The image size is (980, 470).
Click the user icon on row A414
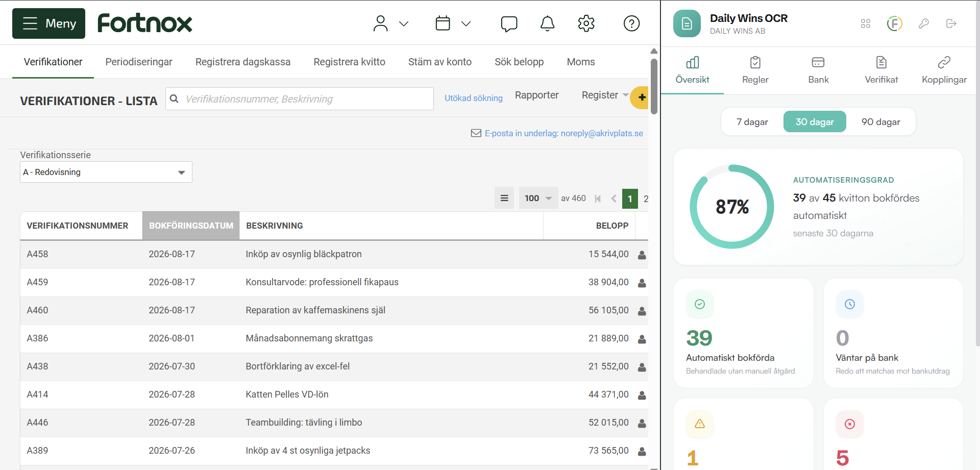point(642,395)
